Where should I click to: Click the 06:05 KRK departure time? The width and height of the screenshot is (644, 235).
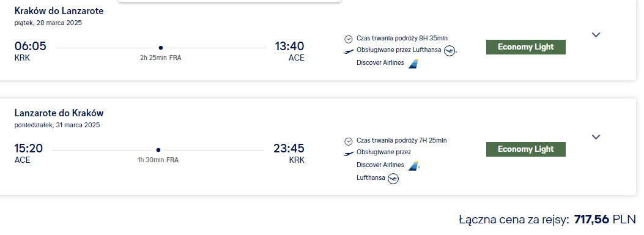coord(31,51)
